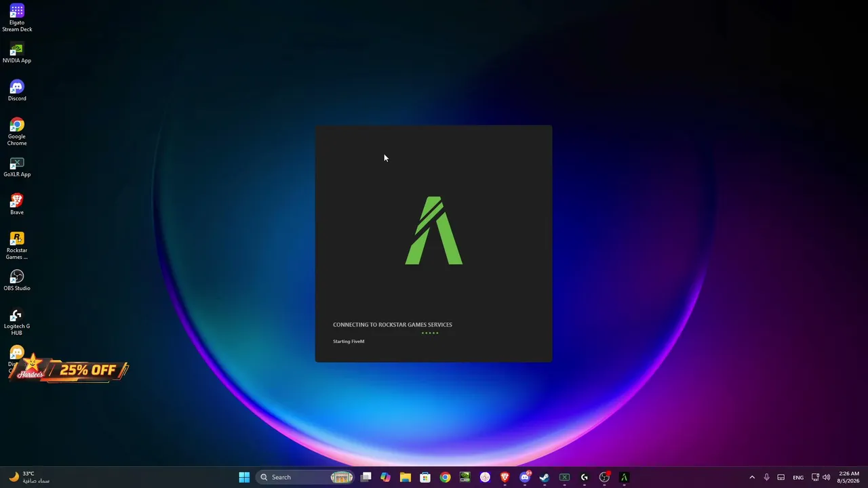Open the clock and calendar showing 2:26 AM
This screenshot has height=488, width=868.
coord(849,477)
